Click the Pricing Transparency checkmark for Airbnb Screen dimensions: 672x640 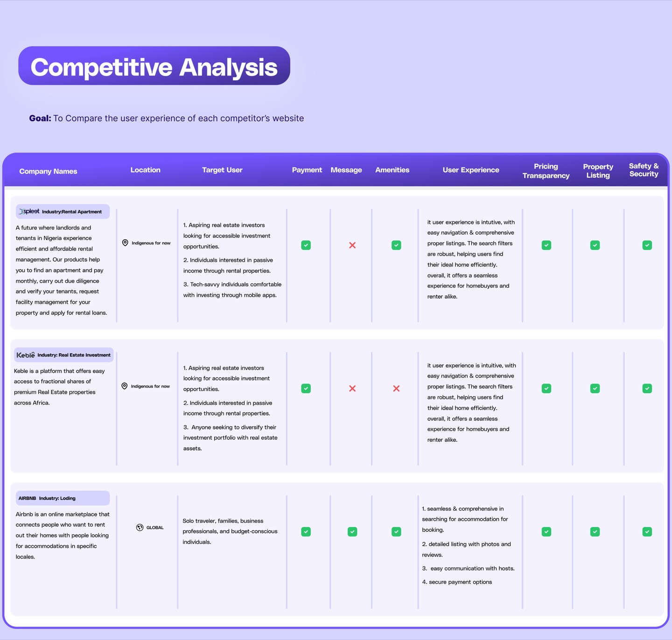click(546, 532)
